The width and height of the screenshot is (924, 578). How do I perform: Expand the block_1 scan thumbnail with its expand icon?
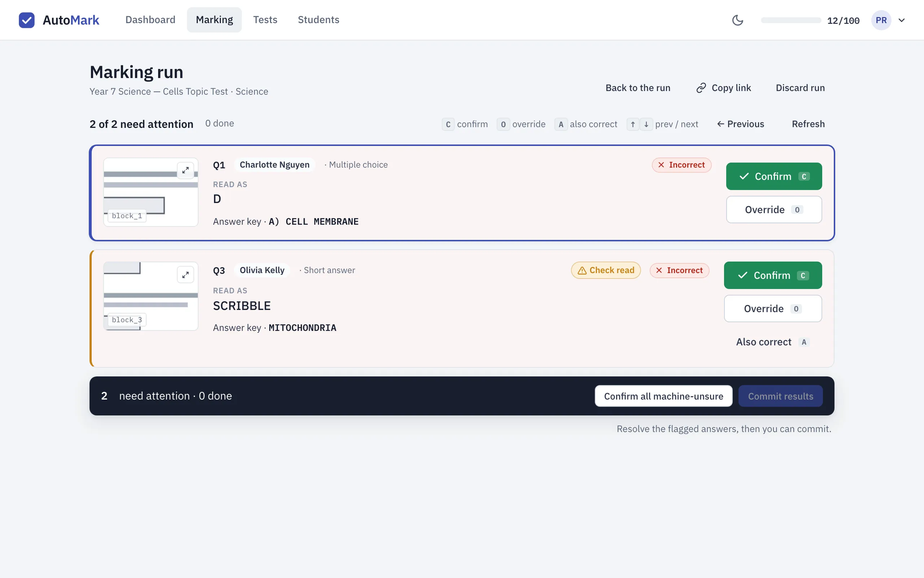coord(186,171)
